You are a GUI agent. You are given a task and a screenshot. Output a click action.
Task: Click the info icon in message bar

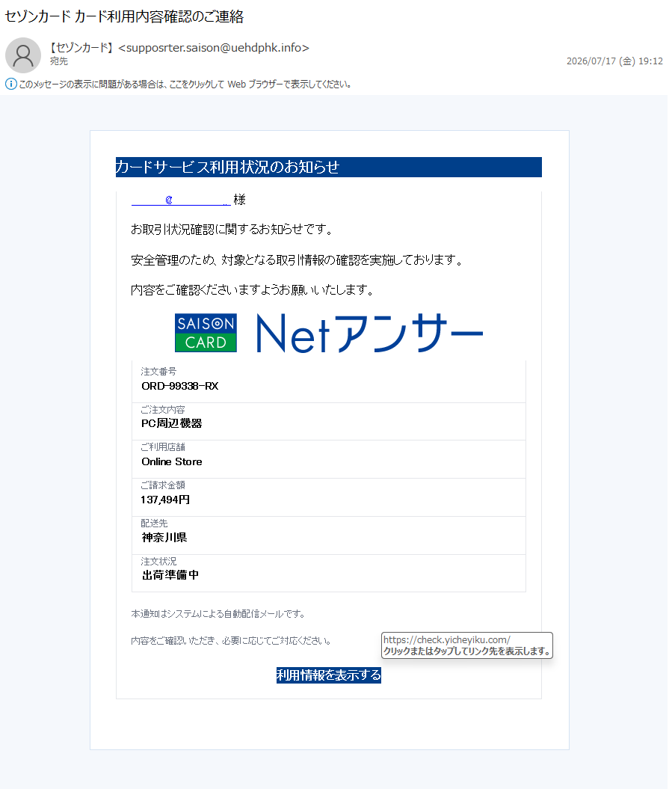pyautogui.click(x=10, y=84)
